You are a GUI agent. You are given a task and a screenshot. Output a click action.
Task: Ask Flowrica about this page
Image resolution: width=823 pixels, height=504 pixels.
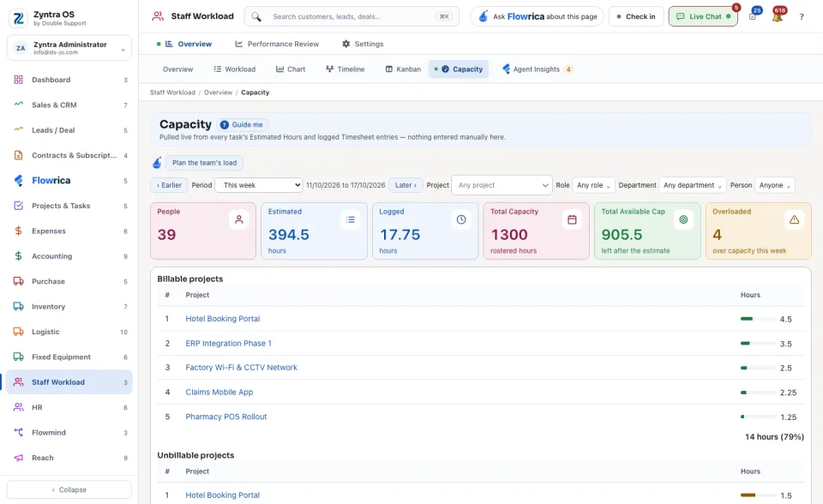coord(537,17)
